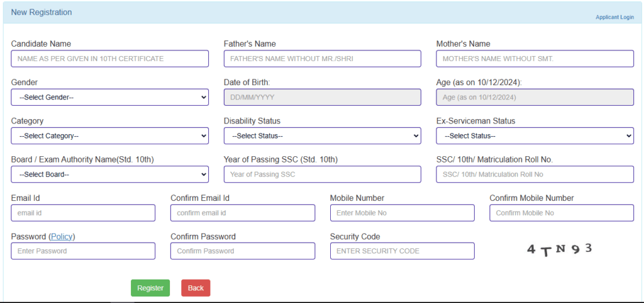Expand the Select Gender dropdown
The image size is (644, 303).
click(x=110, y=97)
